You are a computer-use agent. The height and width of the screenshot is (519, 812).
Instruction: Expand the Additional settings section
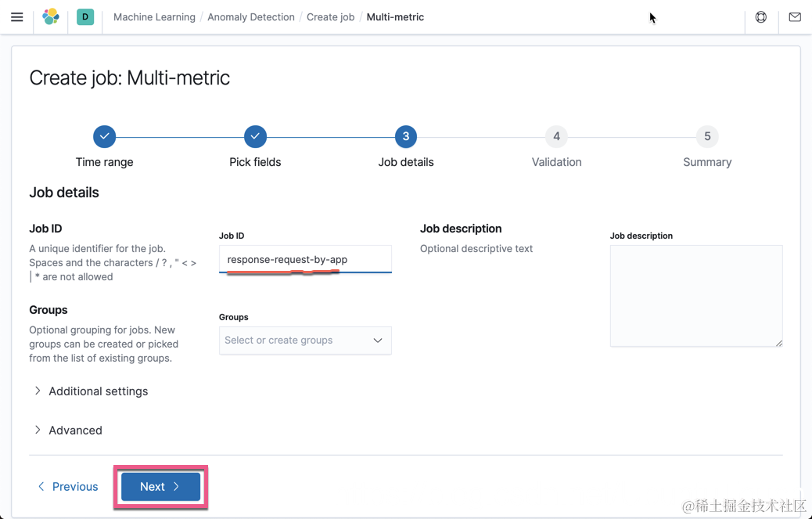click(92, 391)
